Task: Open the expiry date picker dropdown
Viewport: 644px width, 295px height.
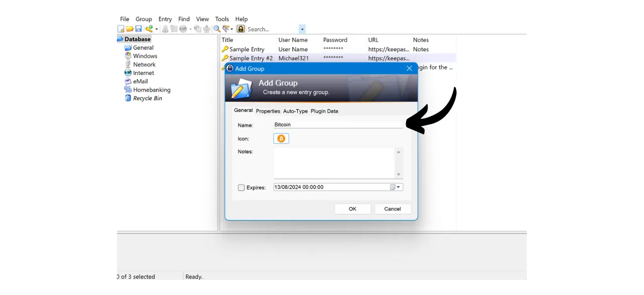Action: (x=398, y=187)
